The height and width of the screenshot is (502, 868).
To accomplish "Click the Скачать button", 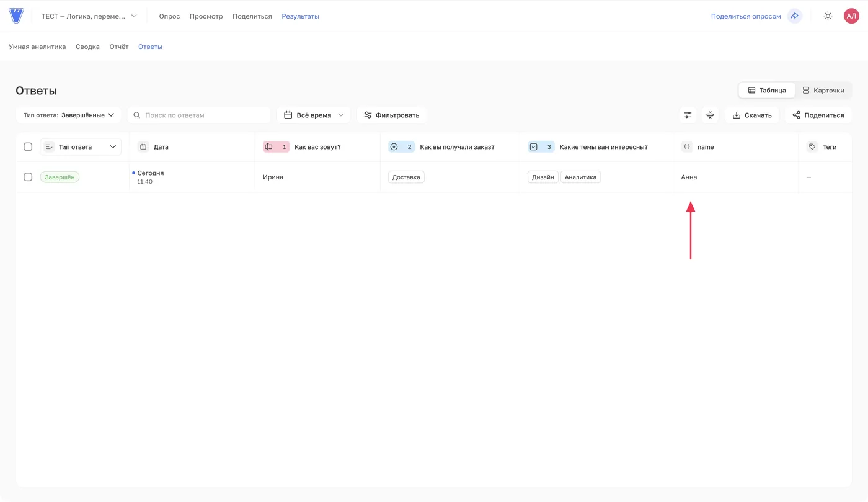I will (x=752, y=115).
